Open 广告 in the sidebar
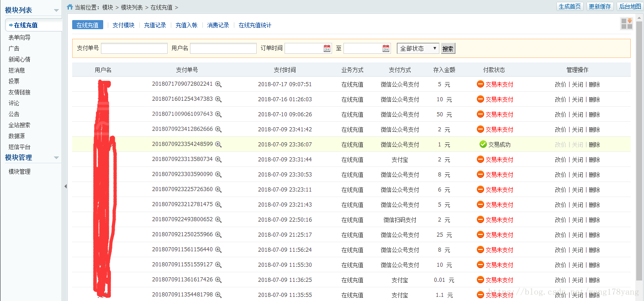 click(14, 48)
